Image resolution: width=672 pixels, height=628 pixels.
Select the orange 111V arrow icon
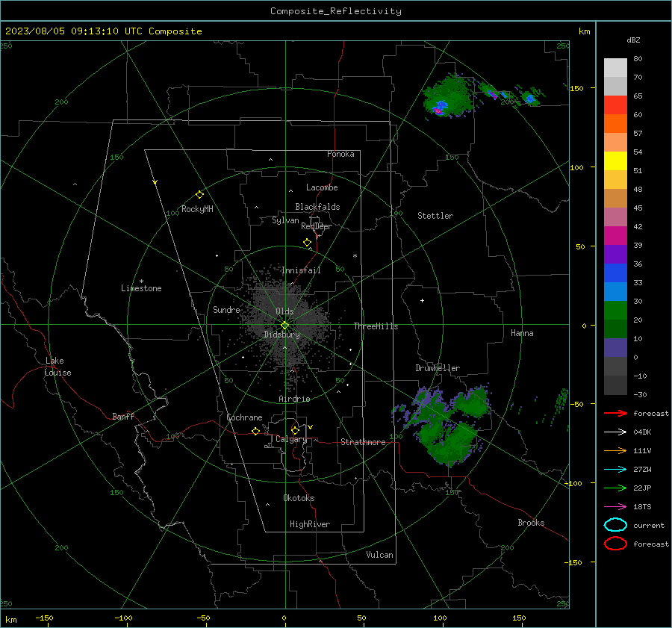[615, 450]
